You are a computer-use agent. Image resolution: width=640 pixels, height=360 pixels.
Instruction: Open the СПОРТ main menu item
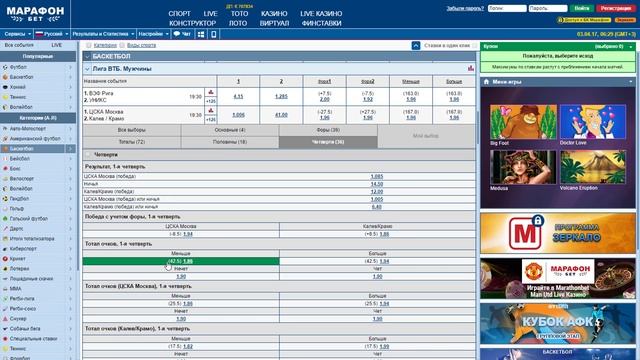[x=180, y=13]
